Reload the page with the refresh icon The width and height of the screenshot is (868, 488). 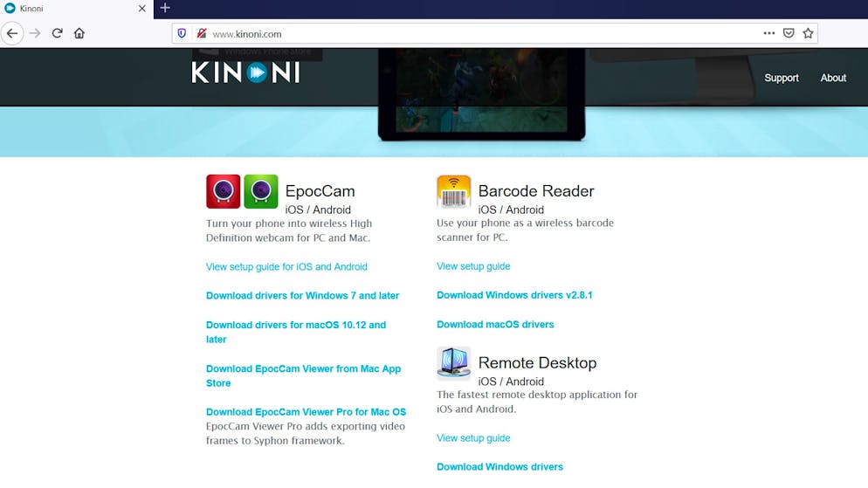coord(57,33)
